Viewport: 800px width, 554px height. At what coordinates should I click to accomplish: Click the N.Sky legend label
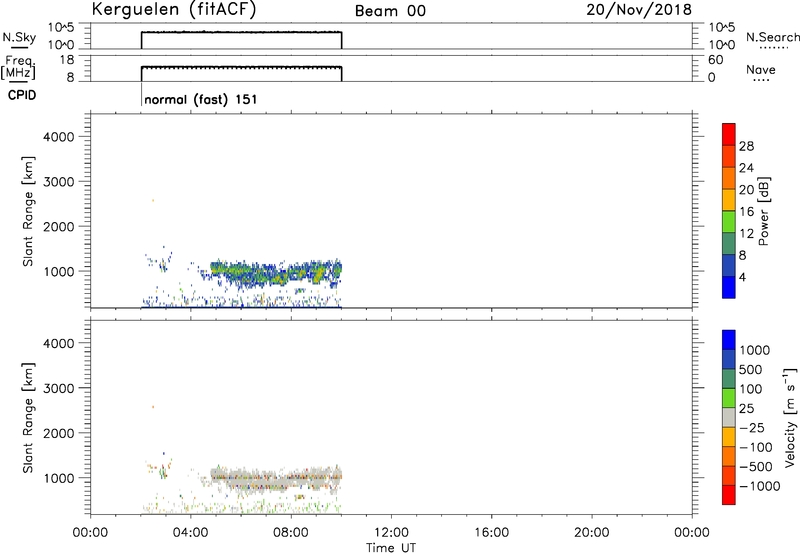point(19,38)
